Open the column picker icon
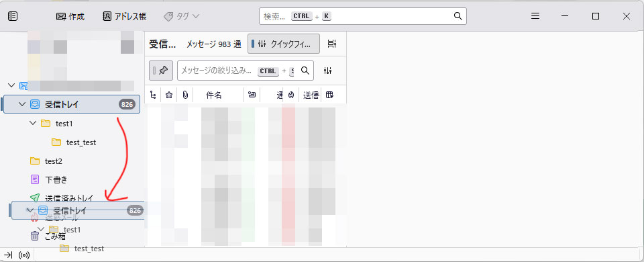The image size is (644, 262). (x=329, y=95)
